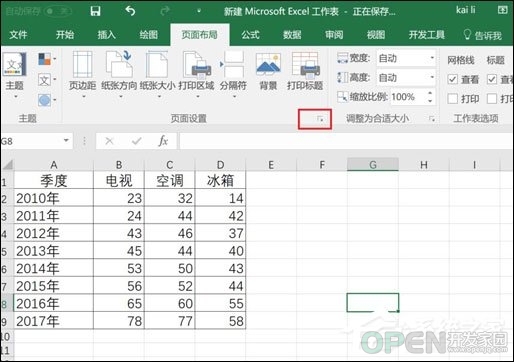Open the 纸张大小 paper size tool
This screenshot has height=362, width=514.
point(157,75)
